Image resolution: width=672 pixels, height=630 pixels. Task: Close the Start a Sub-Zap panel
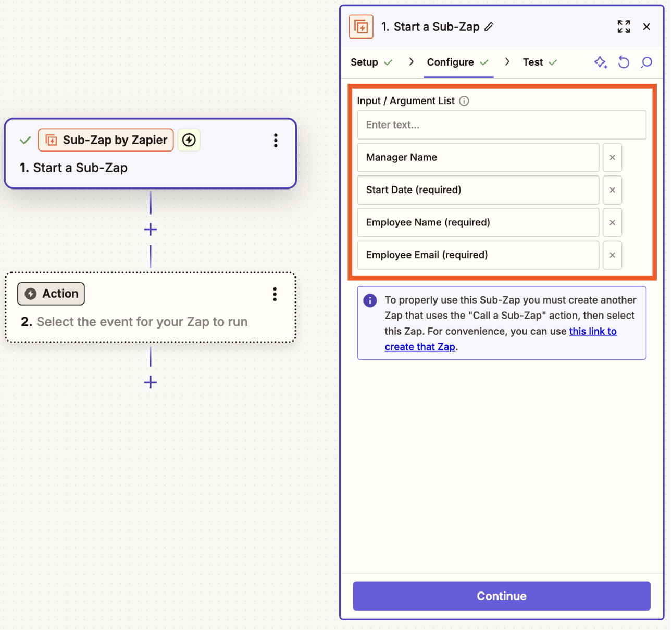point(646,27)
